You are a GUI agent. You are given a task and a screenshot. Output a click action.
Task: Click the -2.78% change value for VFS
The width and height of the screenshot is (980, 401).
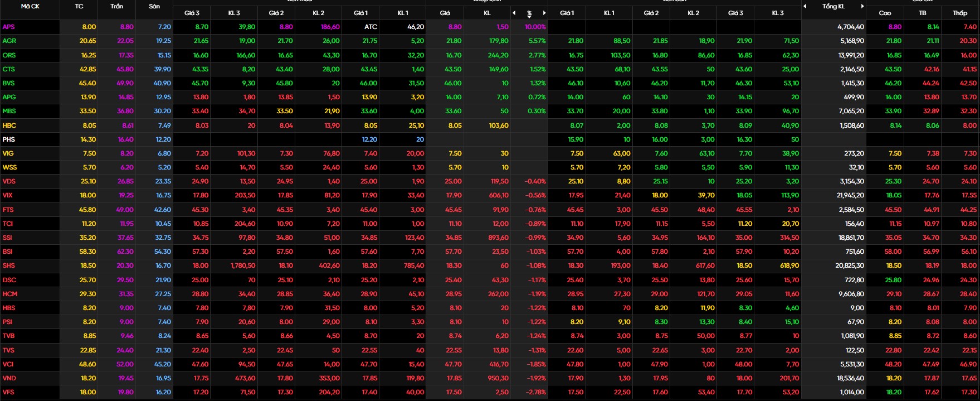536,392
